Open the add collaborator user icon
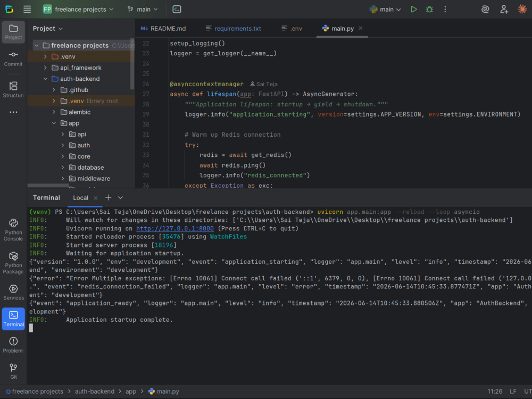 pyautogui.click(x=504, y=9)
